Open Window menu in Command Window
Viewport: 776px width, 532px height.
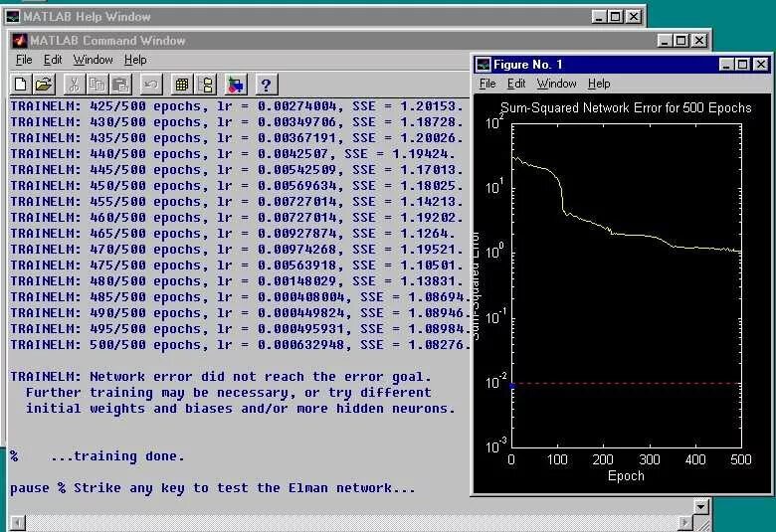pyautogui.click(x=94, y=60)
